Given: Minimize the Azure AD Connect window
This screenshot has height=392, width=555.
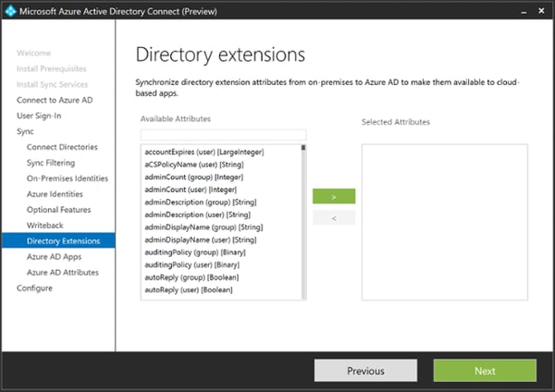Looking at the screenshot, I should tap(524, 11).
